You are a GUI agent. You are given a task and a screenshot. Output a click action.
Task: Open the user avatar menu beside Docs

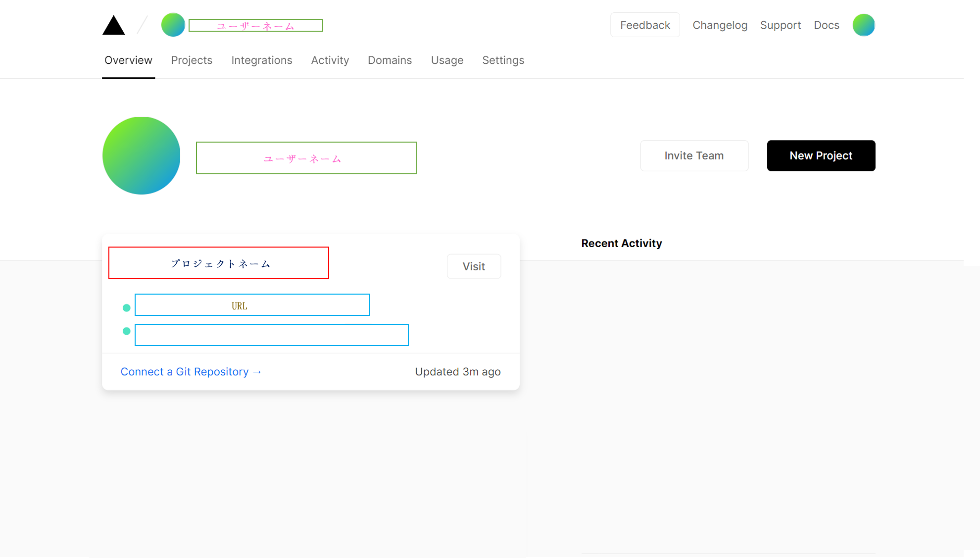point(863,25)
